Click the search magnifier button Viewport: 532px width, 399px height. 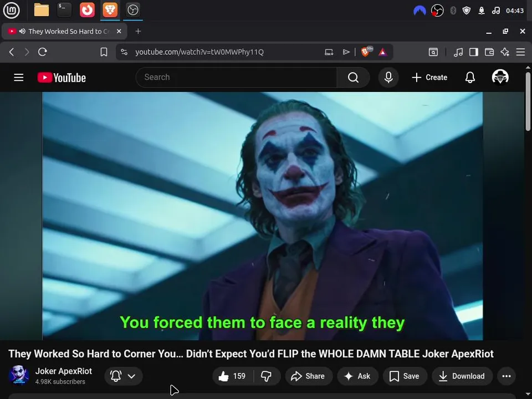353,78
